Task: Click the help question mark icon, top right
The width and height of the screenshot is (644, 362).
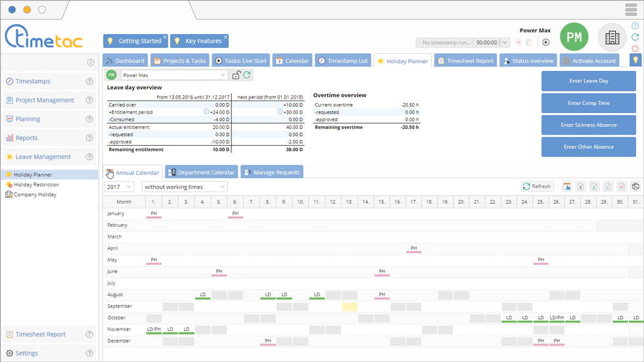Action: point(635,26)
